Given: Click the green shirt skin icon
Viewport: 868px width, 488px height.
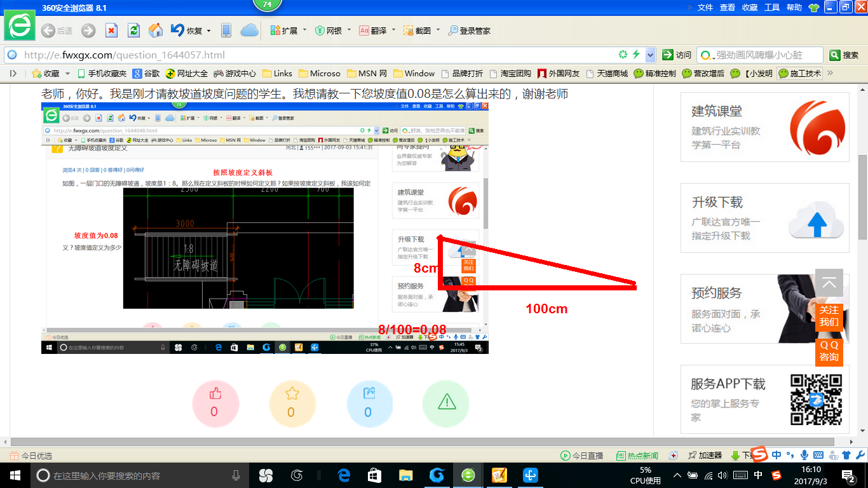Looking at the screenshot, I should pos(813,8).
